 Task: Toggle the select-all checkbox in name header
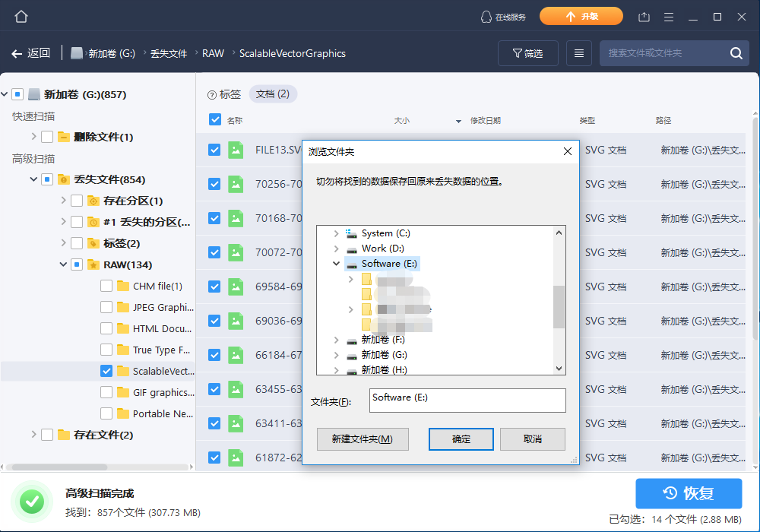pyautogui.click(x=214, y=119)
